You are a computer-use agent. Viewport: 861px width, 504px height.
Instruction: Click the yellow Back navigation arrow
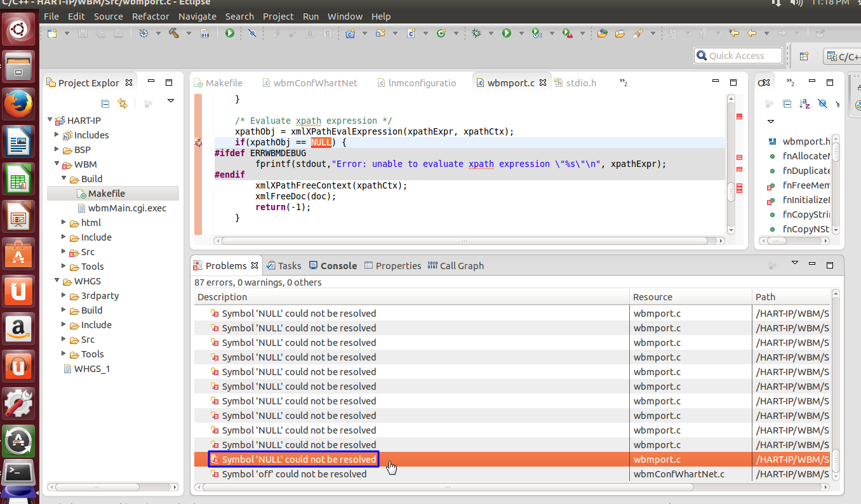tap(752, 33)
